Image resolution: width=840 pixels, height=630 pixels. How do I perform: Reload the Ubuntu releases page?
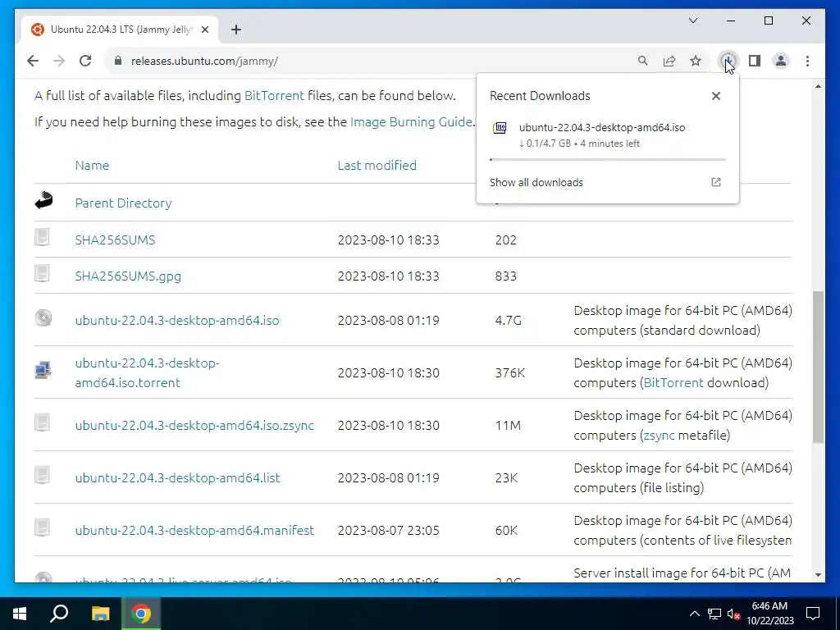[85, 61]
